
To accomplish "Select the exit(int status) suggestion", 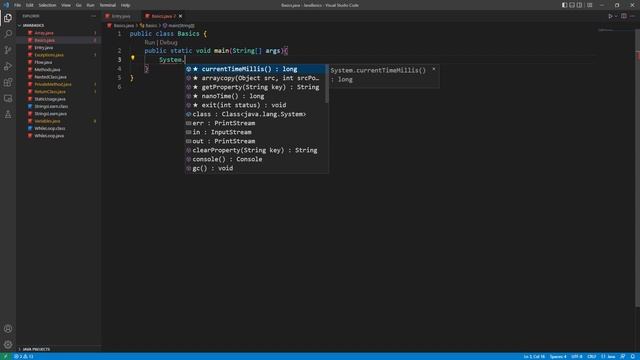I will tap(256, 105).
